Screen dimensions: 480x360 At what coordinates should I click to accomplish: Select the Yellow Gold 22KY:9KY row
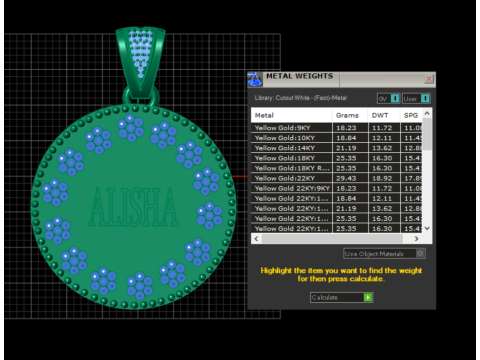[336, 188]
